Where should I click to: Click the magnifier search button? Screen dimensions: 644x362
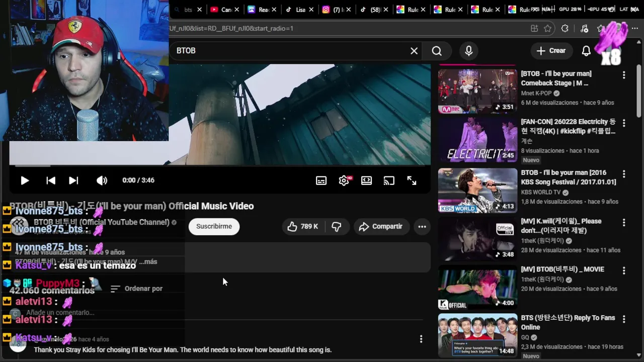coord(437,51)
